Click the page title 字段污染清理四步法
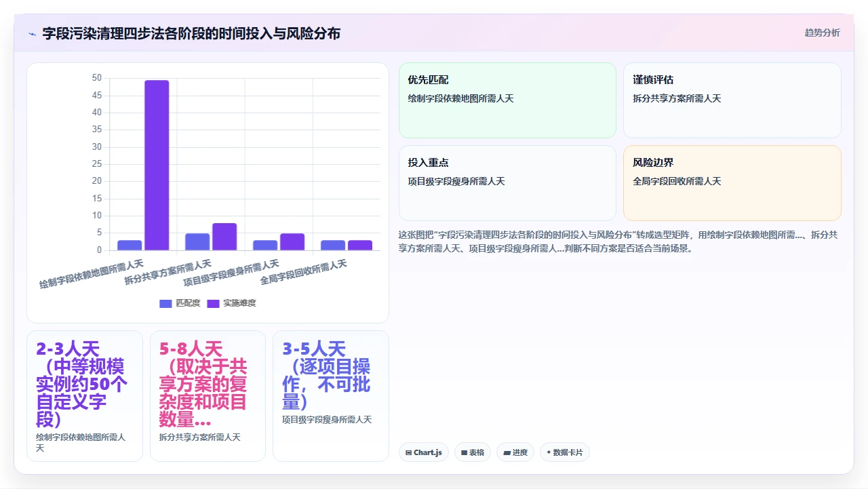Viewport: 868px width, 489px height. [x=191, y=33]
